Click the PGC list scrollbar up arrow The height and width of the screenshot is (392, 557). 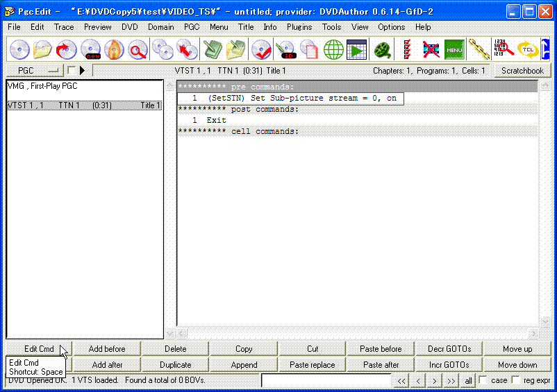pos(169,85)
